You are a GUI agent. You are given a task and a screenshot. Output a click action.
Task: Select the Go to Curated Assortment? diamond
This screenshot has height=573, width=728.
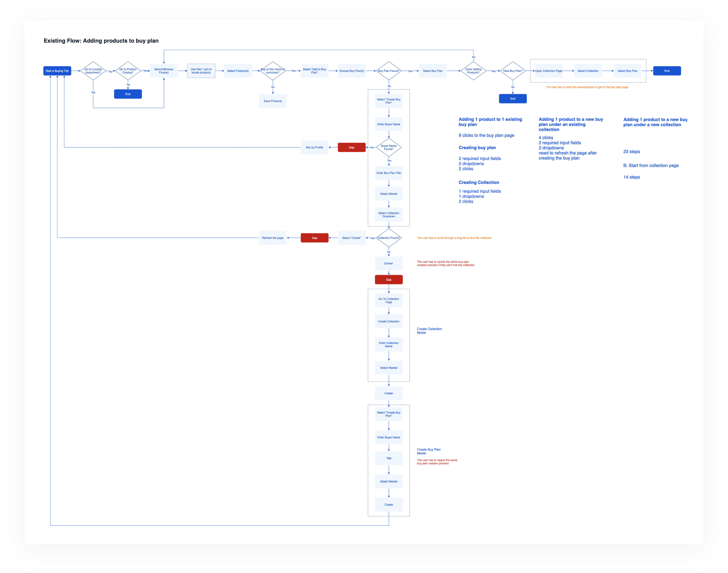click(x=93, y=71)
